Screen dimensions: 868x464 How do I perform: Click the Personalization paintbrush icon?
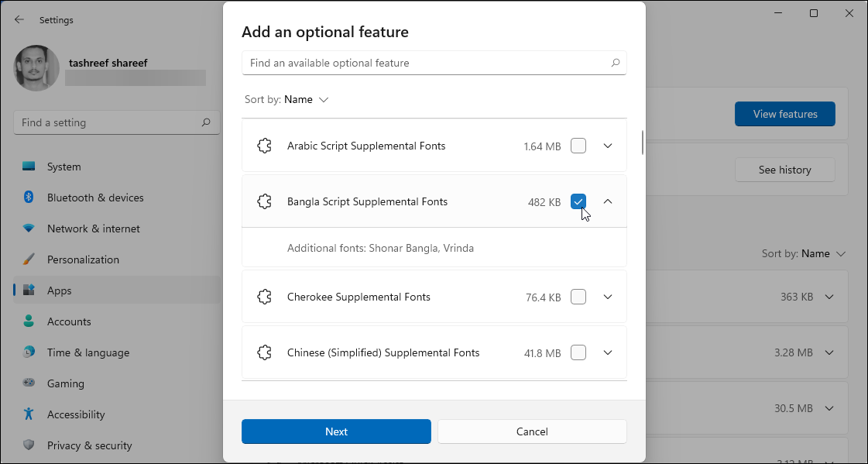[x=29, y=259]
